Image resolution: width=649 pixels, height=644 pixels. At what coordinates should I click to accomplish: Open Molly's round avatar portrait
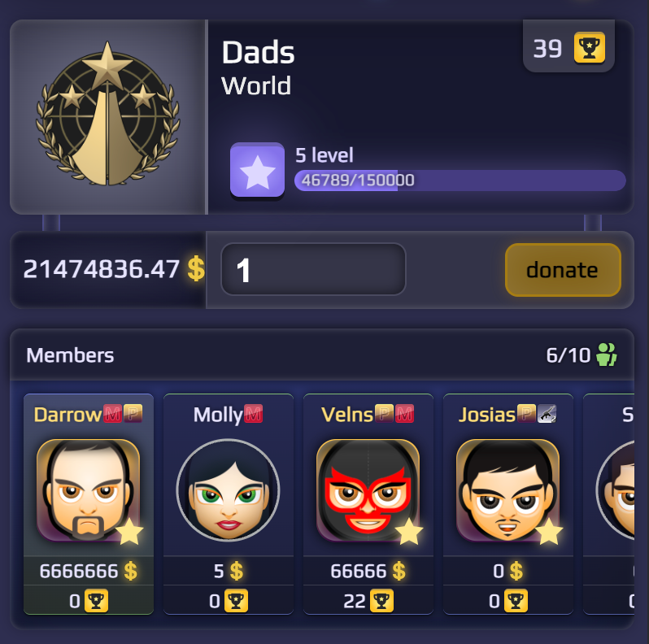pos(228,490)
